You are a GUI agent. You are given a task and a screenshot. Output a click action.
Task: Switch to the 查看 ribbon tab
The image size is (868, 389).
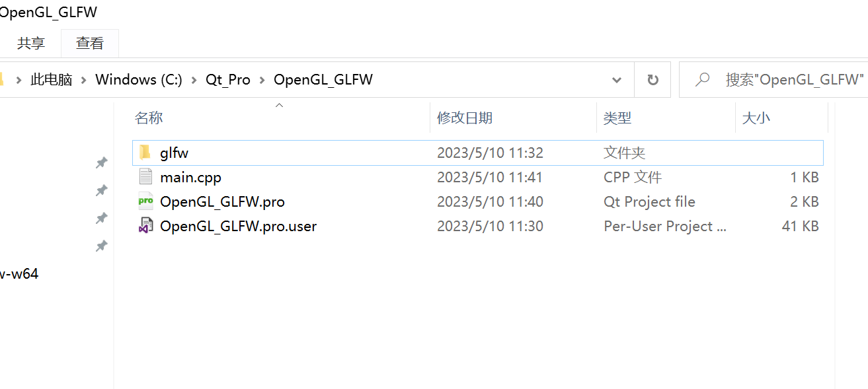click(89, 42)
